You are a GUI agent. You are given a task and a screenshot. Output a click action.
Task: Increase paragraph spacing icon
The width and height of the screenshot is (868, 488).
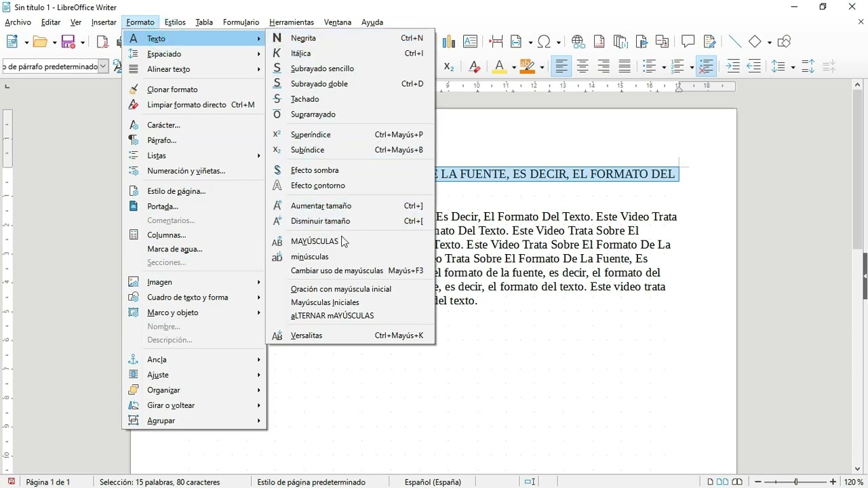[808, 66]
